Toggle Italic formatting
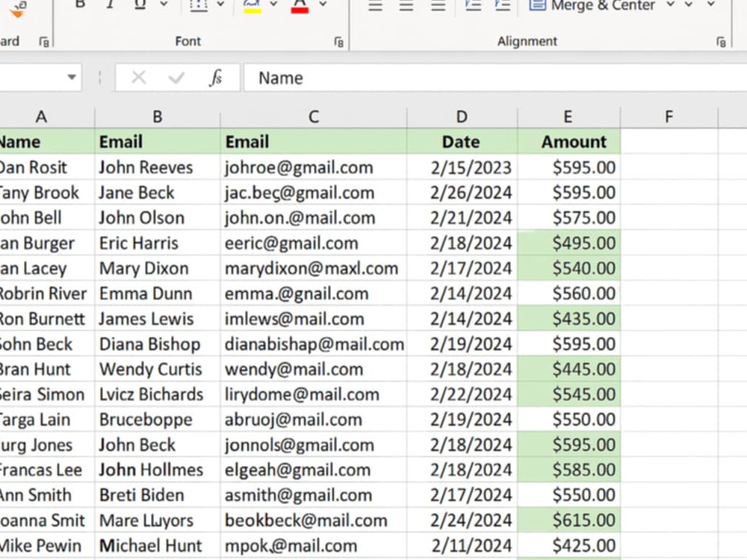This screenshot has height=560, width=747. 110,4
